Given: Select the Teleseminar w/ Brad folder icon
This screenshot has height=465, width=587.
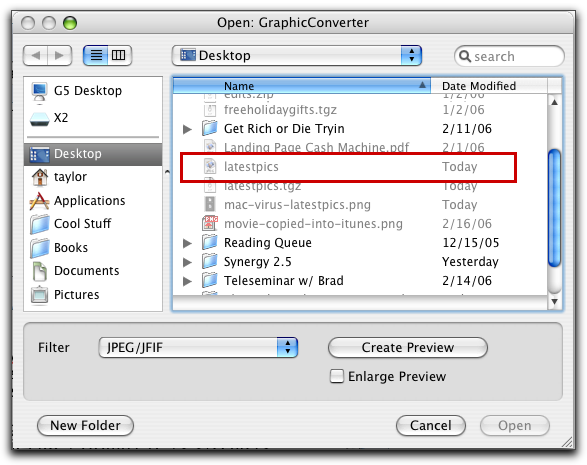Looking at the screenshot, I should 210,280.
